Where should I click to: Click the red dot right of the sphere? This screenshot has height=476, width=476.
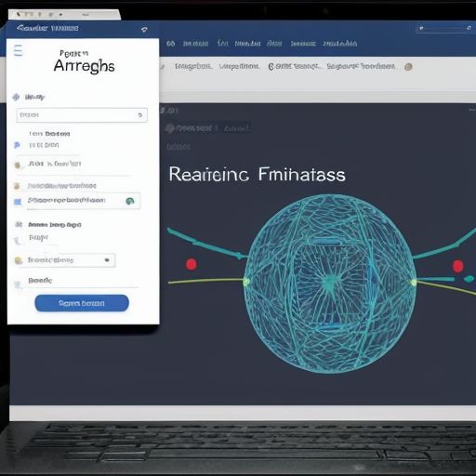[x=457, y=266]
